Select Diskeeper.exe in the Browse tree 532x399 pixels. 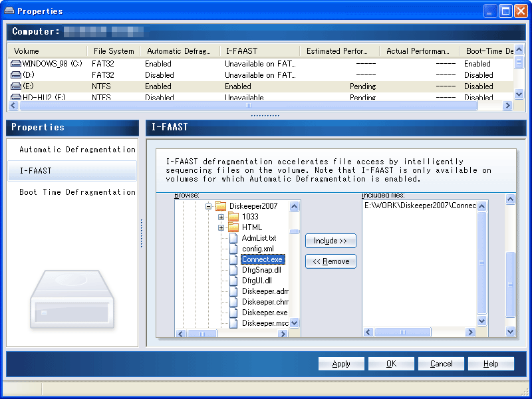click(265, 313)
